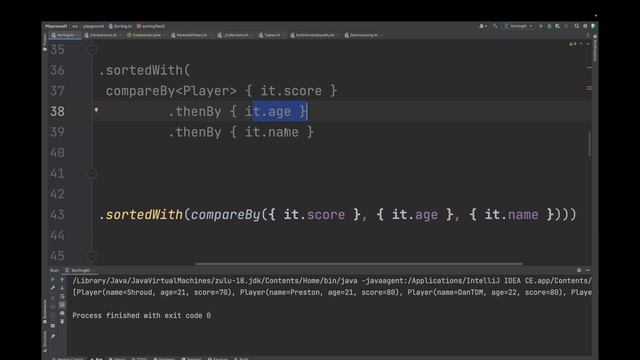640x360 pixels.
Task: Click the selected 't.age }' text on line 38
Action: coord(280,111)
